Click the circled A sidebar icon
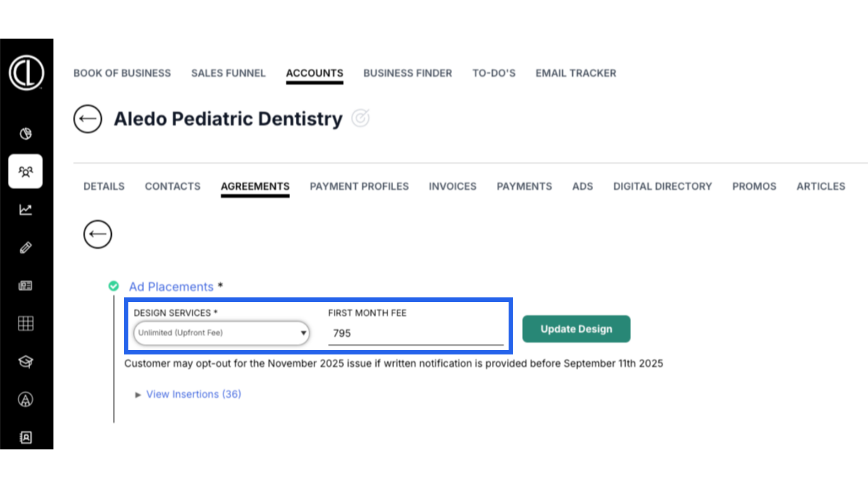The width and height of the screenshot is (868, 488). click(x=26, y=399)
